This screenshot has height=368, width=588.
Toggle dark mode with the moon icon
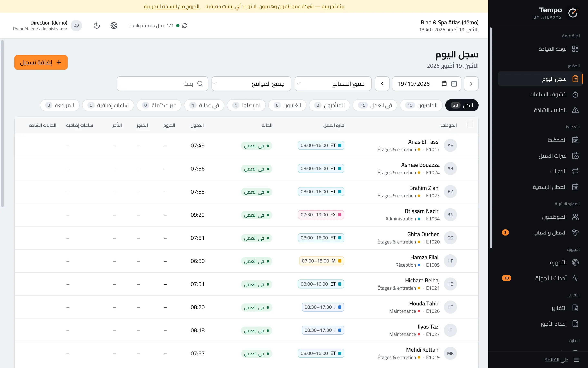[x=97, y=26]
